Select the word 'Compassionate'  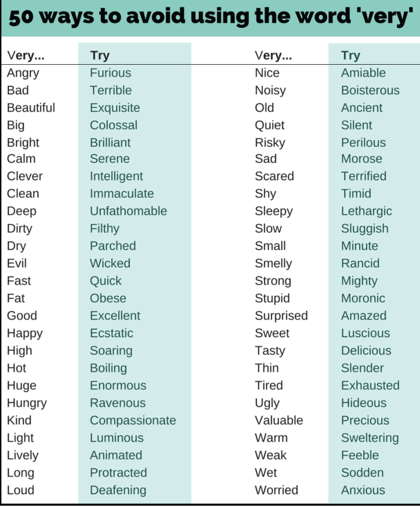133,421
